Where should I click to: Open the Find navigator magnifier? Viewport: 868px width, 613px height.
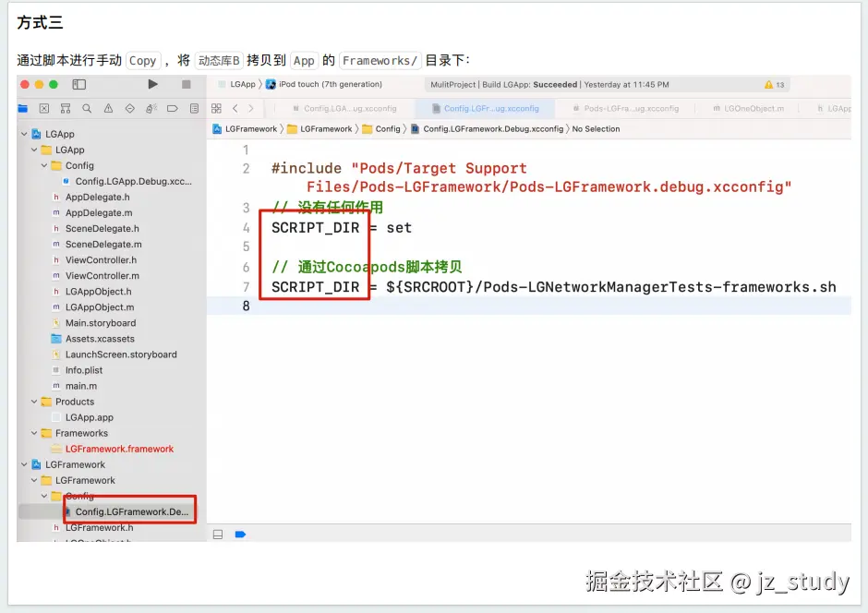[x=87, y=108]
